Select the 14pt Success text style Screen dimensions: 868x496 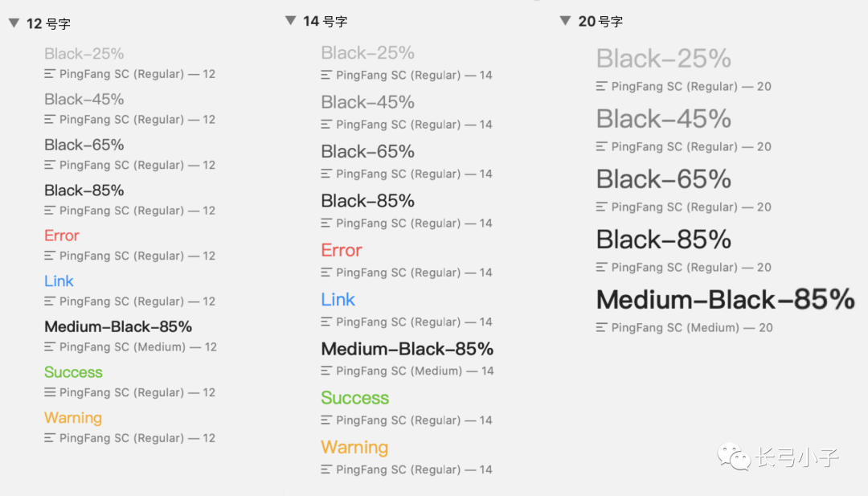(355, 397)
